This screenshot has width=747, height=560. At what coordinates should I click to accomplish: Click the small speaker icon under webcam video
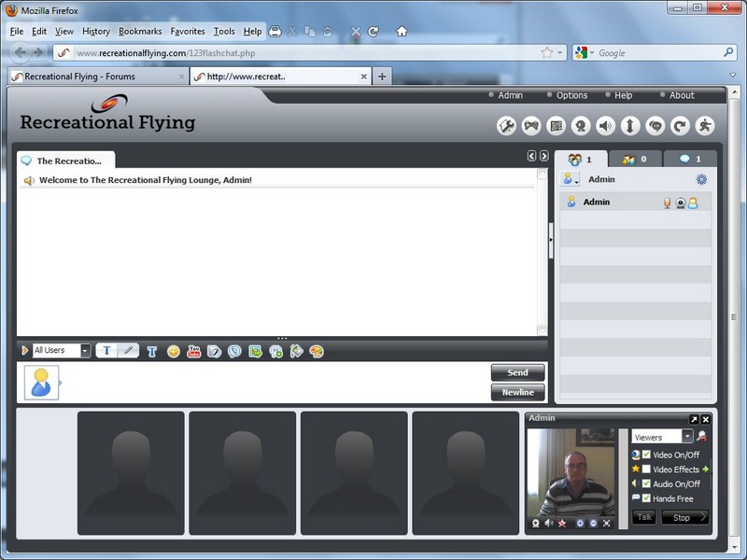[x=549, y=524]
